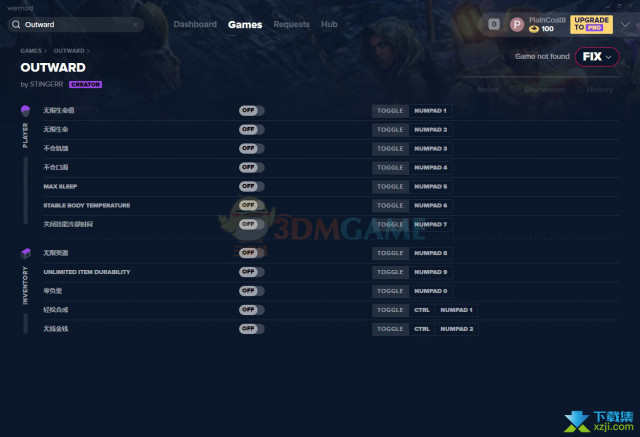Expand the account menu chevron by UPGRADE
This screenshot has width=640, height=437.
pyautogui.click(x=625, y=24)
